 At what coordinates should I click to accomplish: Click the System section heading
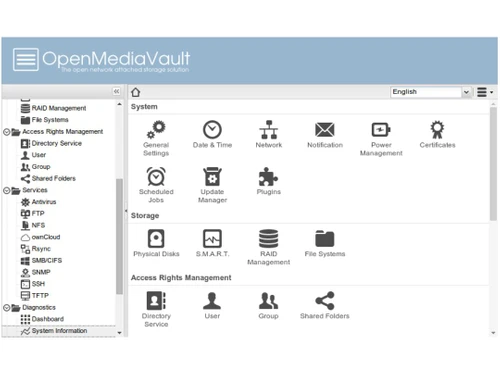click(x=144, y=107)
